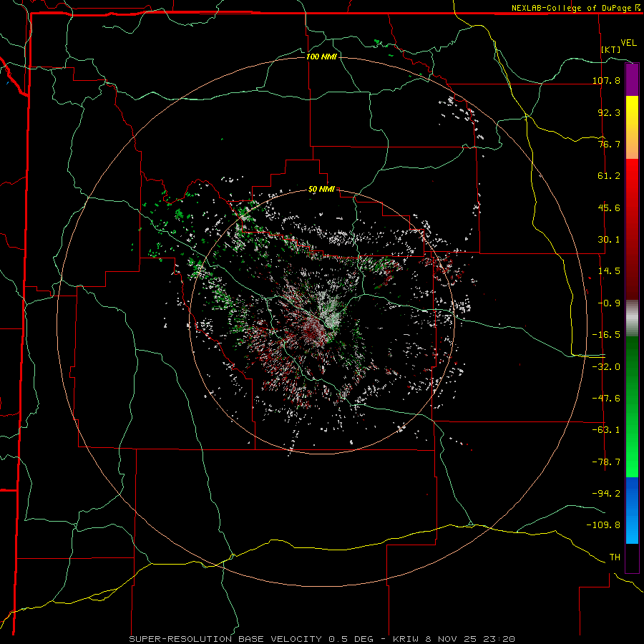Click the 14.5 legend value
The height and width of the screenshot is (644, 644).
pyautogui.click(x=609, y=271)
